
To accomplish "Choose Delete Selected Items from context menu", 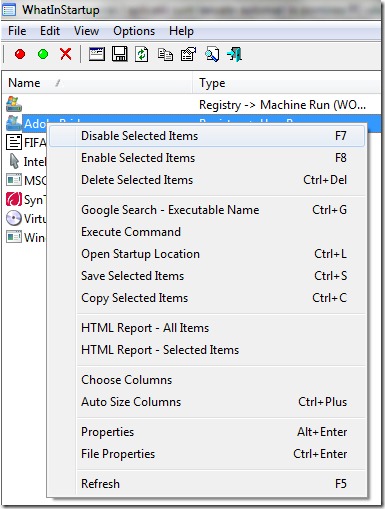I will 207,180.
